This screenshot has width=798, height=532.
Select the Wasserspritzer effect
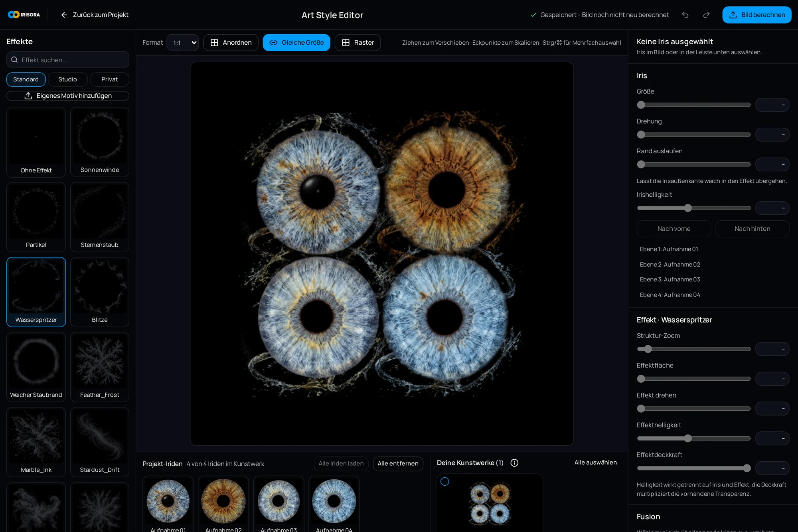tap(36, 292)
